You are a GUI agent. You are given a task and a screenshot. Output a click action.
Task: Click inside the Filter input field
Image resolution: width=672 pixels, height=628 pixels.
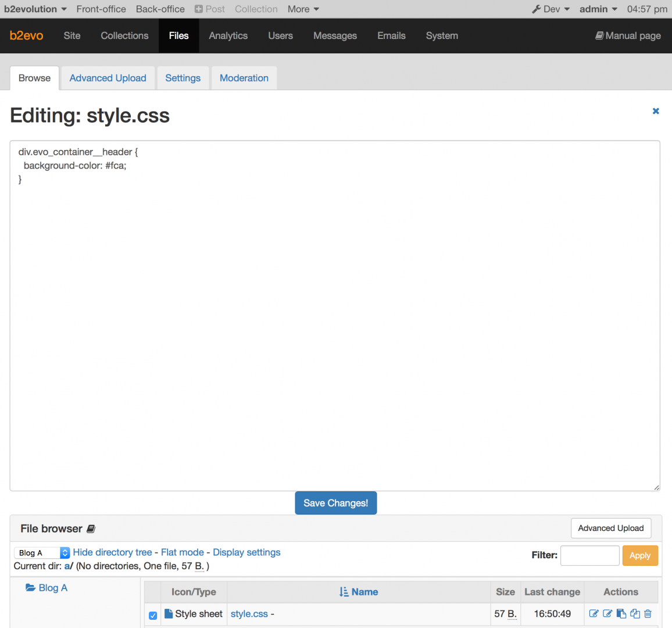pyautogui.click(x=589, y=555)
